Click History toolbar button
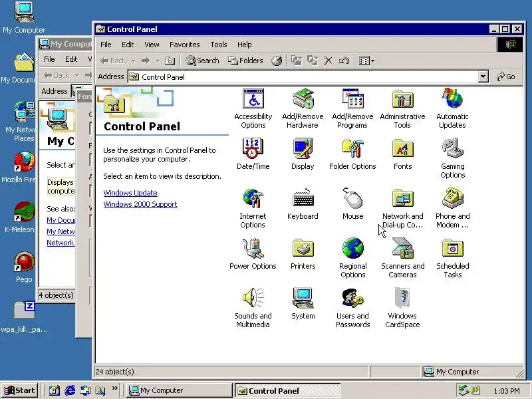 tap(277, 61)
